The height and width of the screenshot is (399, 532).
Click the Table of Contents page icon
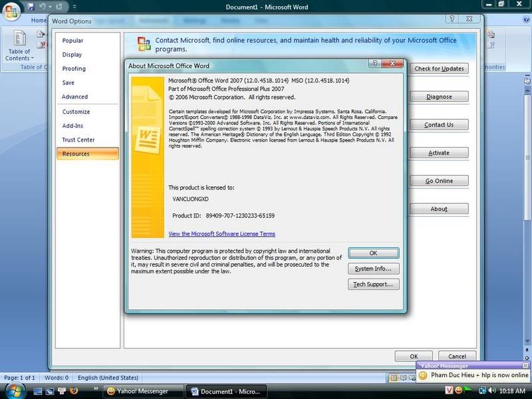(19, 38)
